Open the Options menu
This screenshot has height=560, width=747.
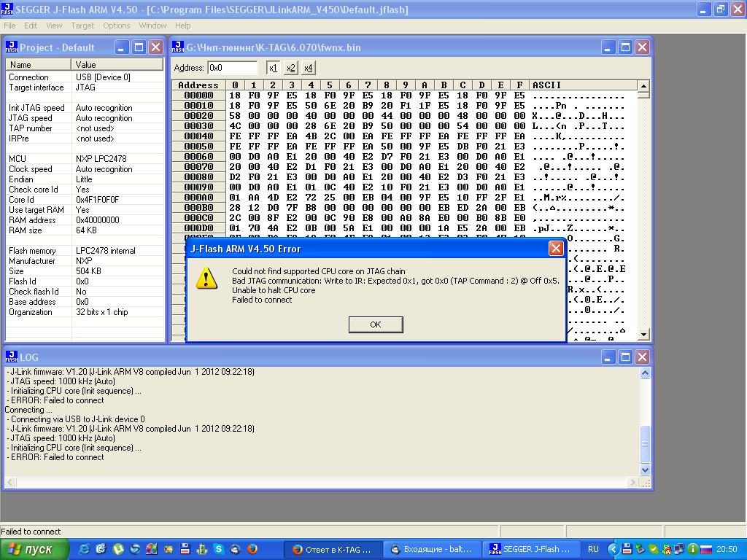116,26
